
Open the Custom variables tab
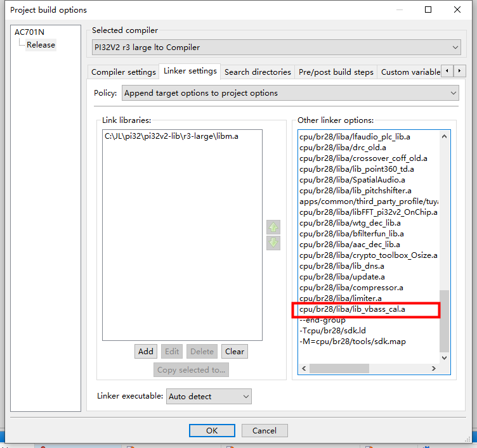click(x=410, y=72)
